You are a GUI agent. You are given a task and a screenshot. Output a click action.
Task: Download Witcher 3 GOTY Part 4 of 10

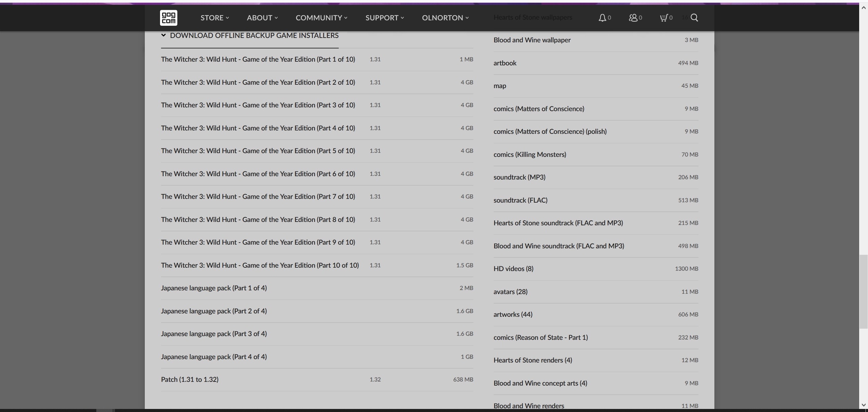(317, 128)
